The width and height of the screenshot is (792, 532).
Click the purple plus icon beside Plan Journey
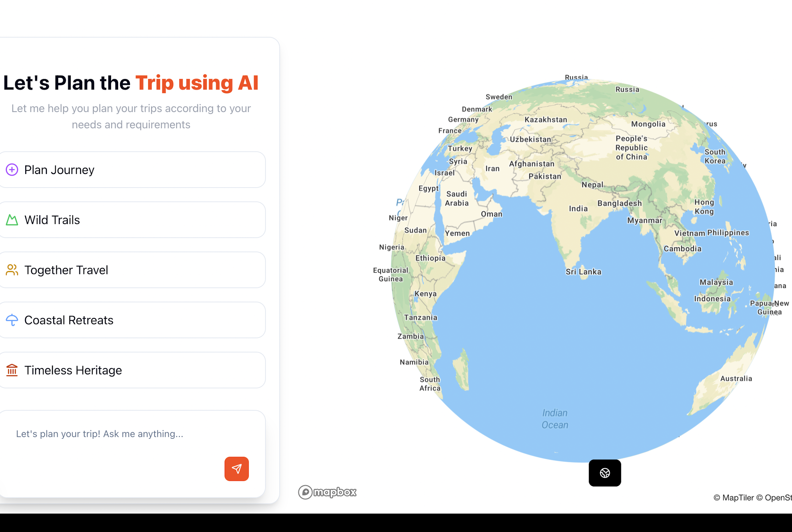(12, 170)
